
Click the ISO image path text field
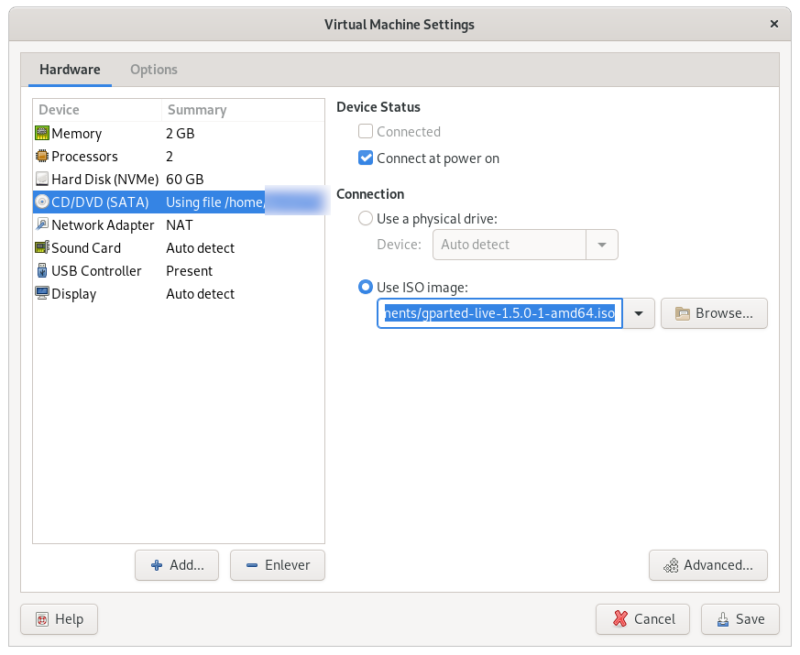(499, 313)
